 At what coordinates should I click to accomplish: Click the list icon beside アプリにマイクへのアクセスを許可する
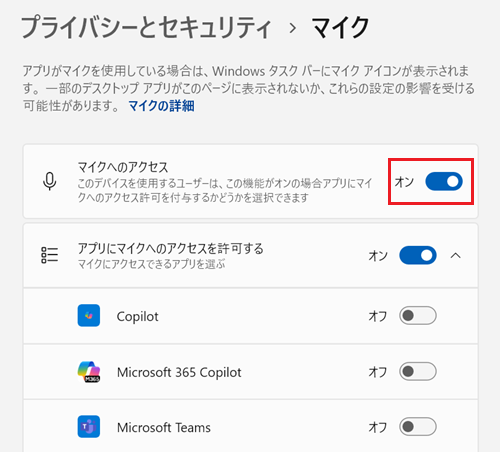point(49,255)
